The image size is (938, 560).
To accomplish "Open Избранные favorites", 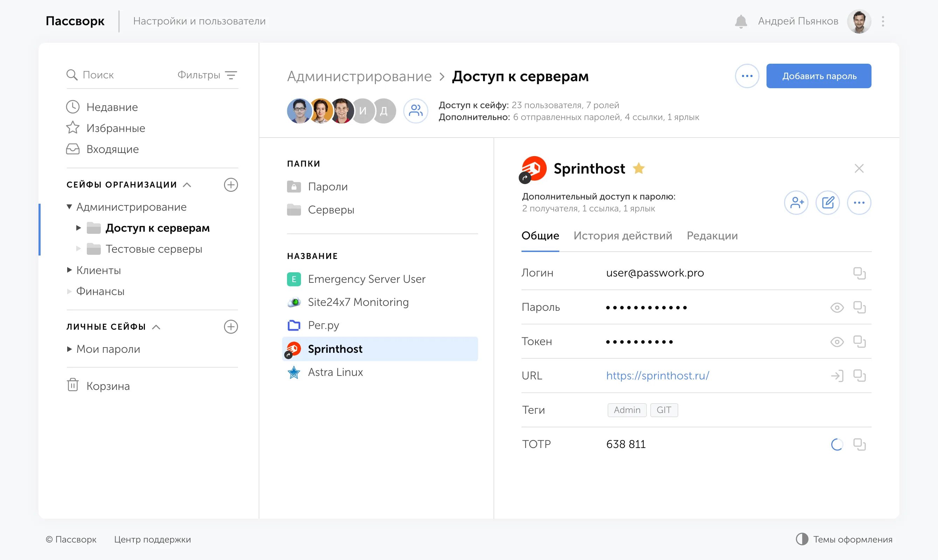I will (x=106, y=128).
